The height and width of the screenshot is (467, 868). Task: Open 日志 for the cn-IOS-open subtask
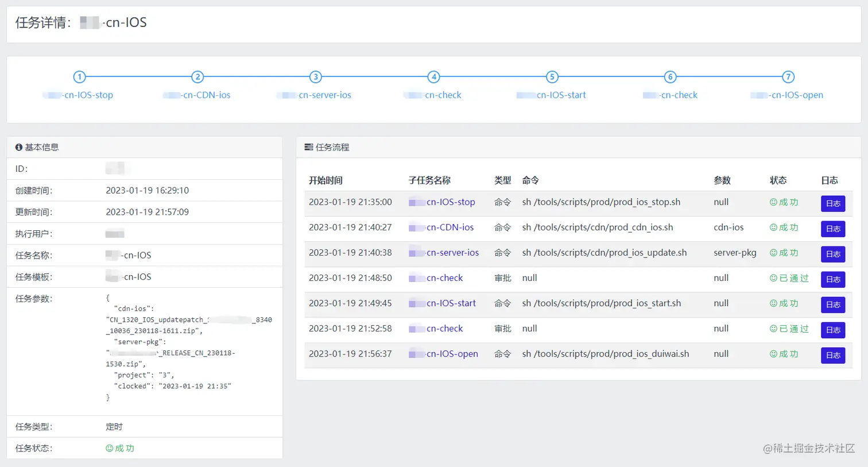tap(833, 355)
